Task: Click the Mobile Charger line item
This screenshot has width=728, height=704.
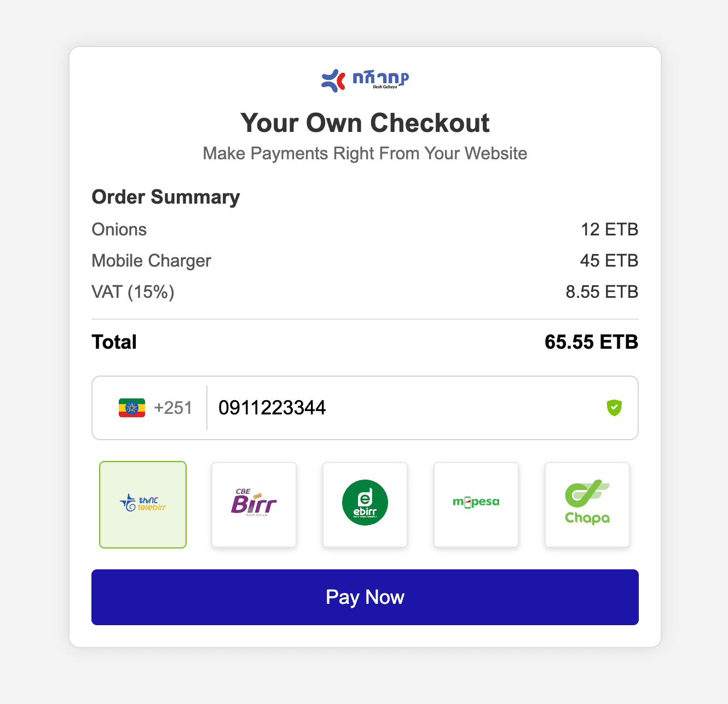Action: coord(152,261)
